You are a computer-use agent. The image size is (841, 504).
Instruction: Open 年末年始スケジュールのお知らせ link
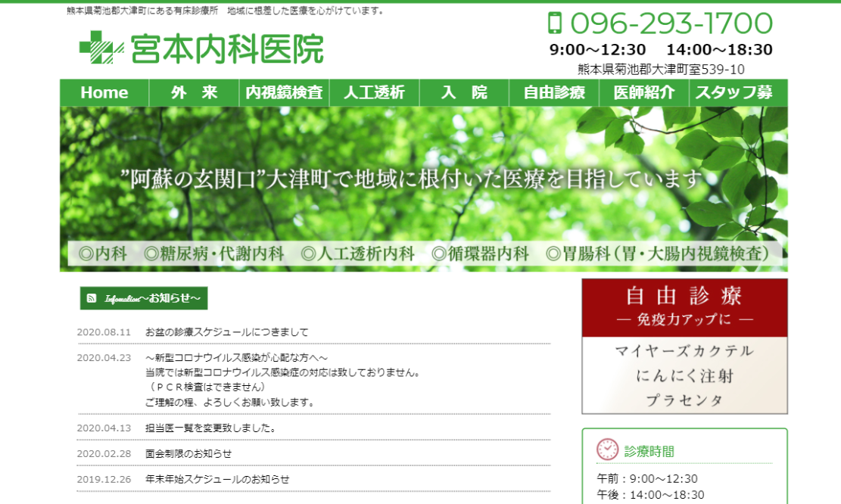tap(217, 479)
